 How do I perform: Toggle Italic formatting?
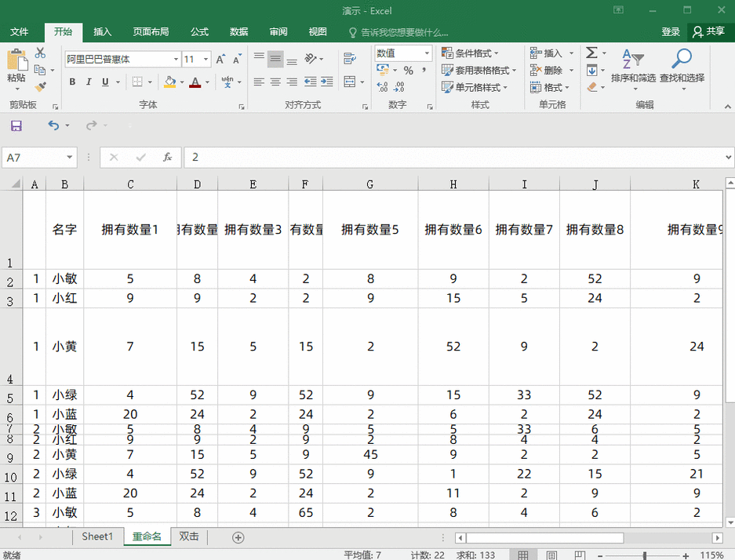89,82
